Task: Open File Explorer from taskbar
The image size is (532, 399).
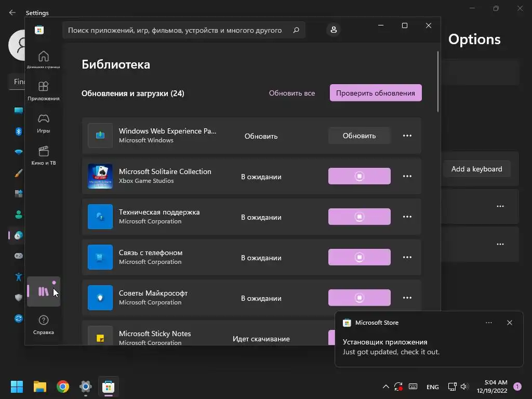Action: click(x=39, y=387)
